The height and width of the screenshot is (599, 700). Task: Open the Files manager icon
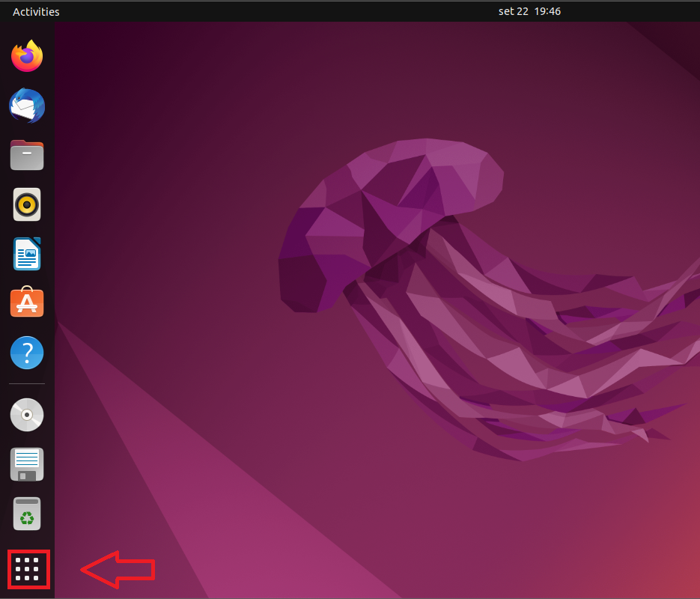(27, 155)
